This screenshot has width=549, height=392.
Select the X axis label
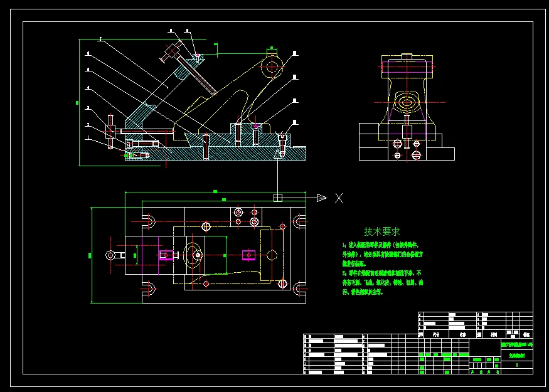click(339, 198)
